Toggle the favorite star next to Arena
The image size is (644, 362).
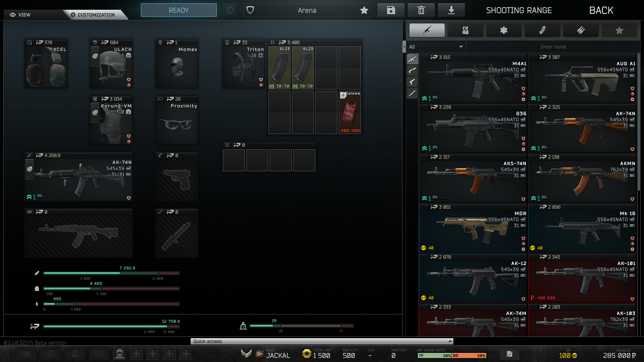[x=364, y=10]
